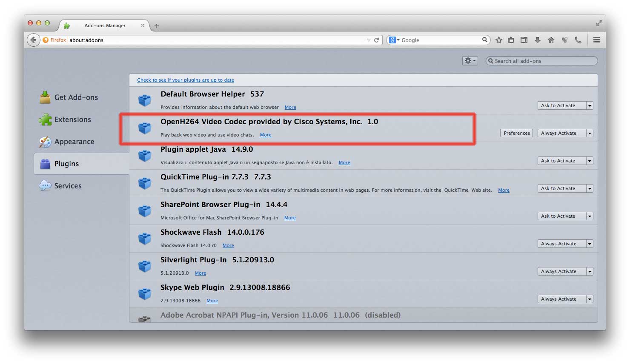Select the 'Skype Web Plugin 2.9.13008.18866' title
The image size is (630, 364).
[x=225, y=287]
